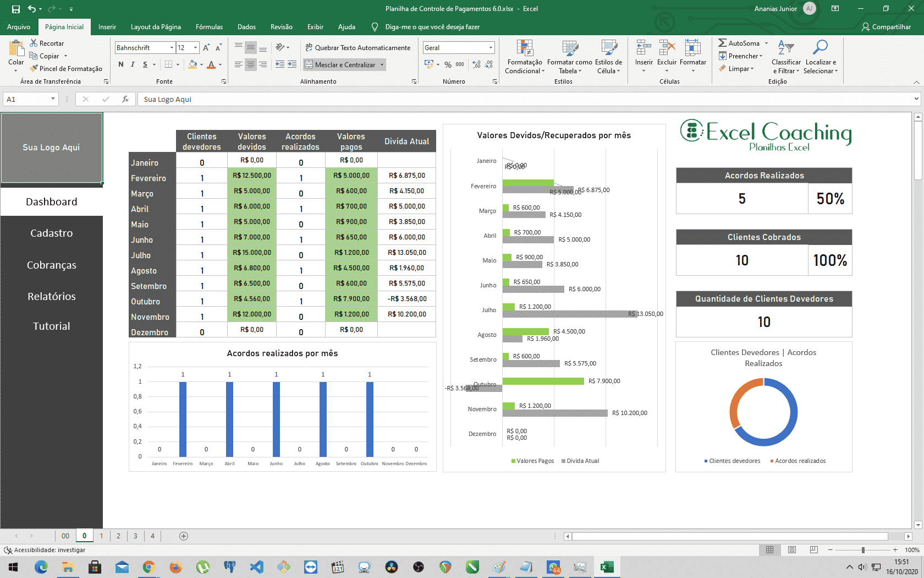This screenshot has height=578, width=924.
Task: Click the Undo arrow icon
Action: (x=32, y=9)
